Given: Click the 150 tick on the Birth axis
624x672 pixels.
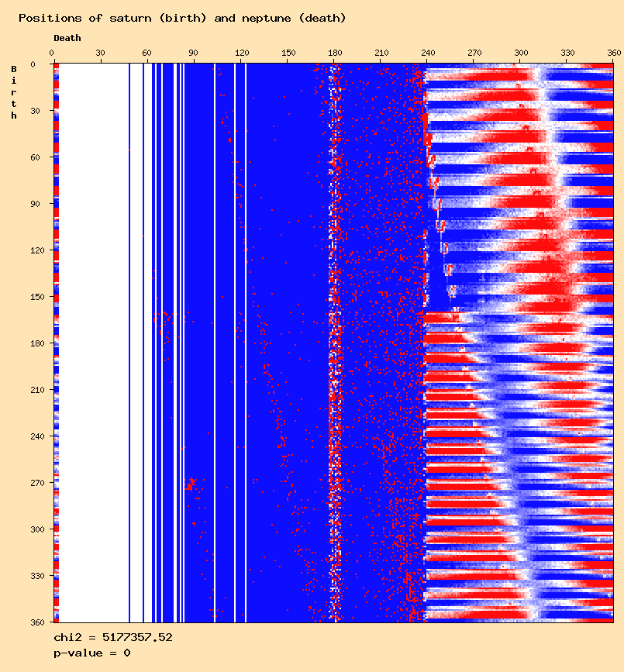Looking at the screenshot, I should (37, 297).
